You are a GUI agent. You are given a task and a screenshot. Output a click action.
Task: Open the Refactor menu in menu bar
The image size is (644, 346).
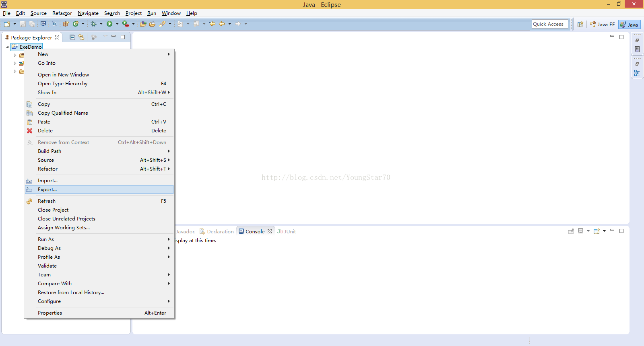coord(62,13)
